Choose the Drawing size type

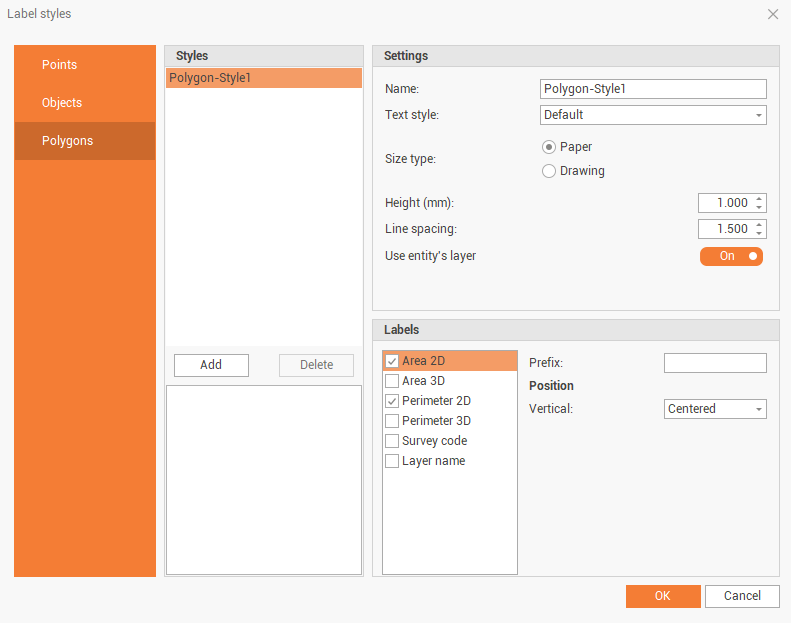549,171
